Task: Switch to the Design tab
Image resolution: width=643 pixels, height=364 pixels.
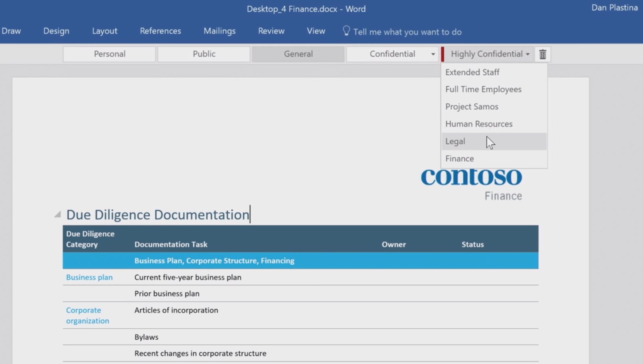Action: pos(56,31)
